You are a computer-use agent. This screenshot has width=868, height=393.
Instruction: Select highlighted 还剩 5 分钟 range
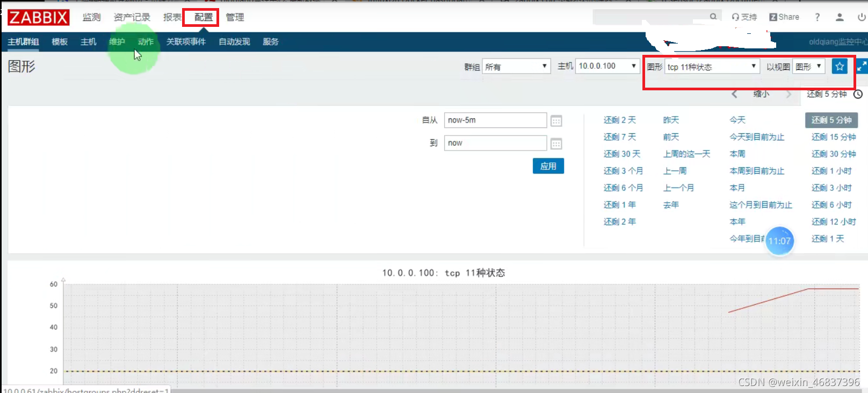coord(831,120)
